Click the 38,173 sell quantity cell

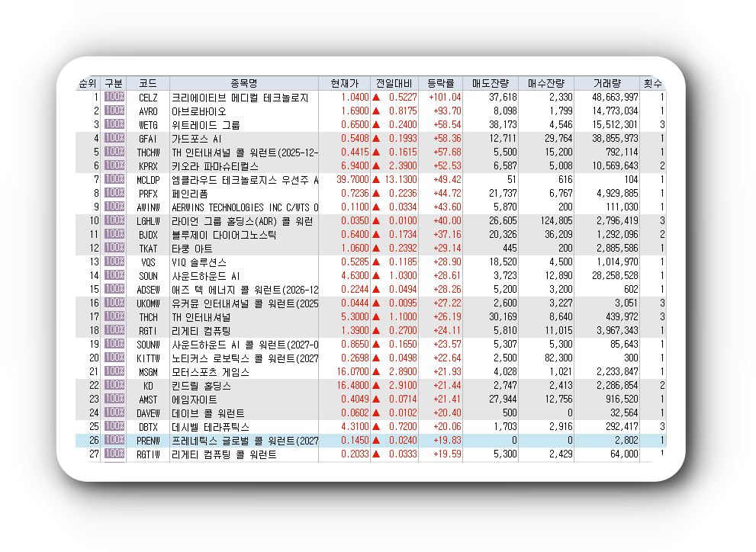coord(503,125)
